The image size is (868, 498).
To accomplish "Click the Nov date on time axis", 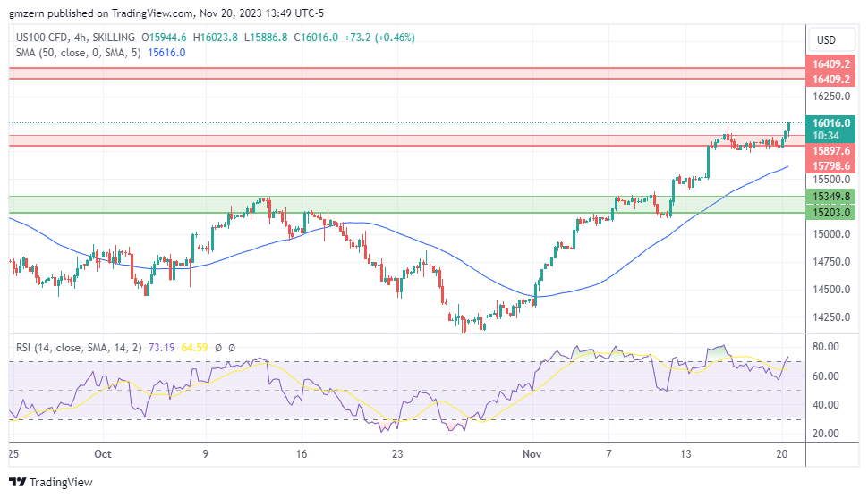I will click(x=532, y=453).
